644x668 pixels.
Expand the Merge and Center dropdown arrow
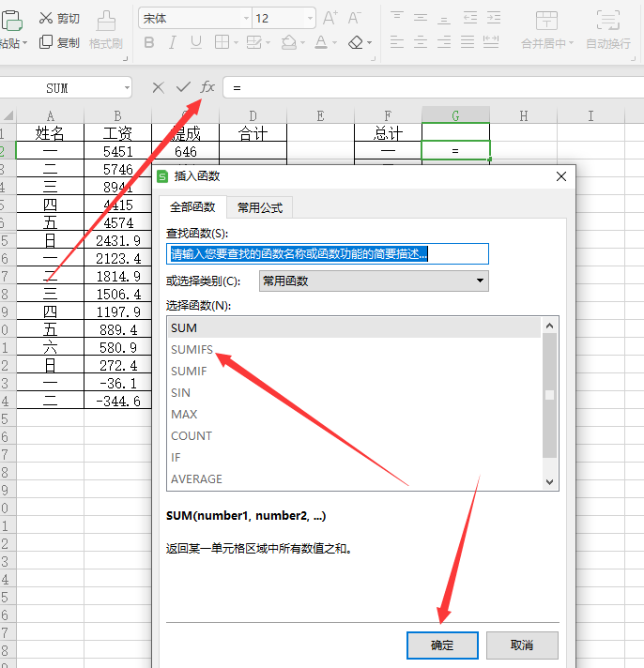click(571, 43)
